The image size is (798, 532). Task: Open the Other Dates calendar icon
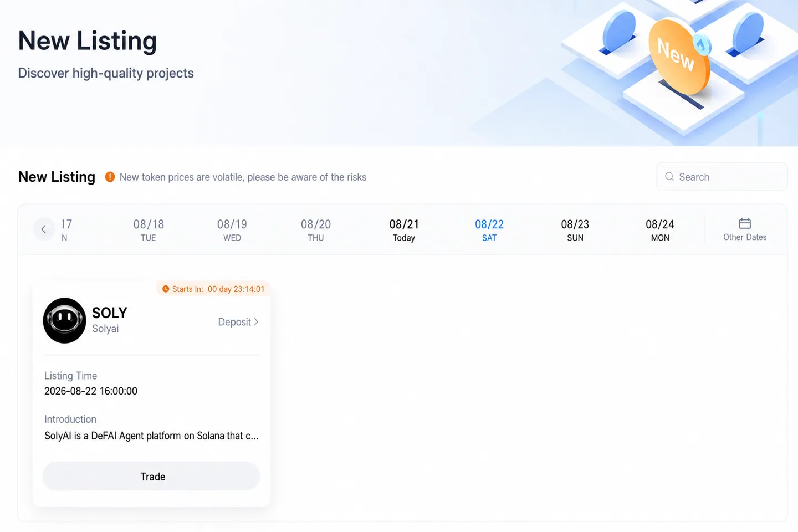(745, 223)
